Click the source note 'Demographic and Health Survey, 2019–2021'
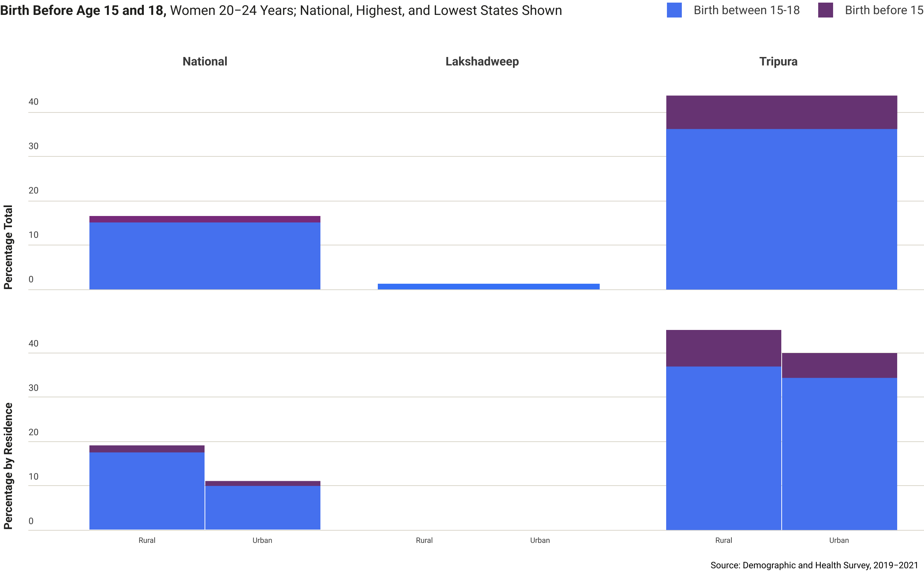The width and height of the screenshot is (924, 572). click(830, 565)
